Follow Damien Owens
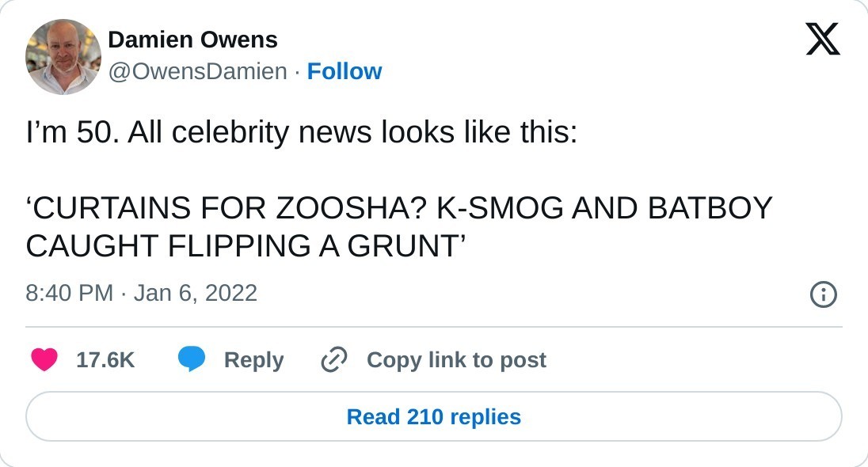Screen dimensions: 868x467 coord(345,71)
